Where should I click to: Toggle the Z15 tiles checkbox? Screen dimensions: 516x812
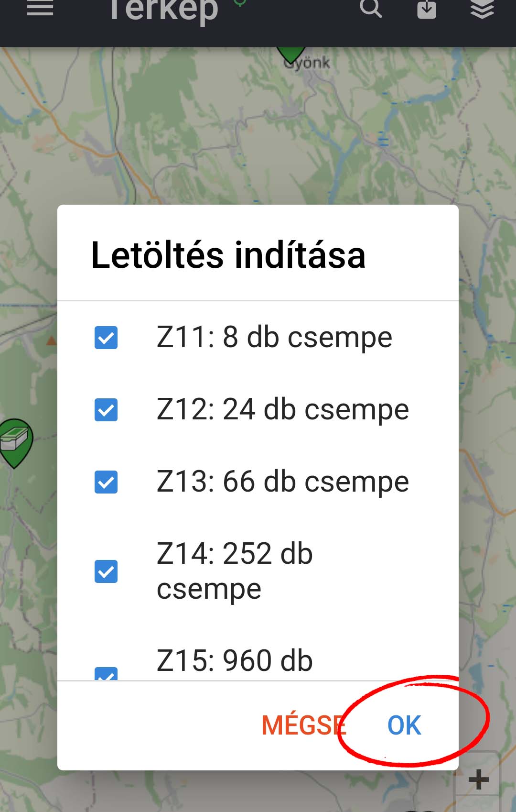(x=106, y=673)
